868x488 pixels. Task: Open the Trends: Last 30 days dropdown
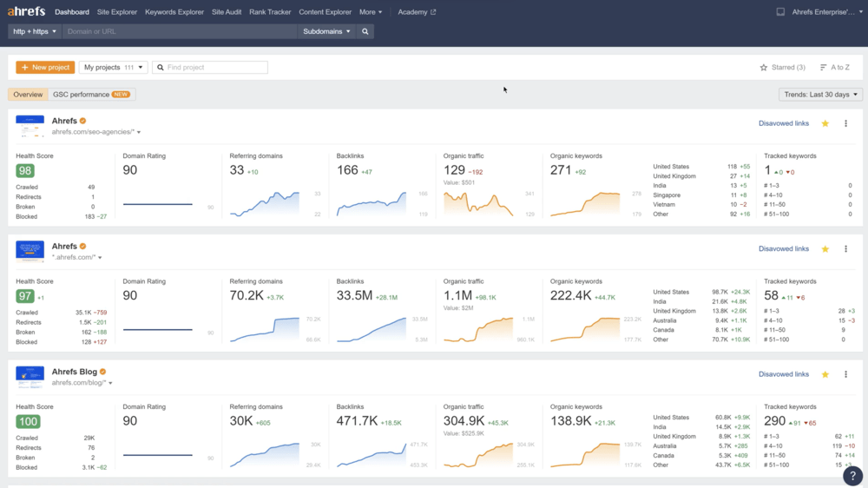820,95
